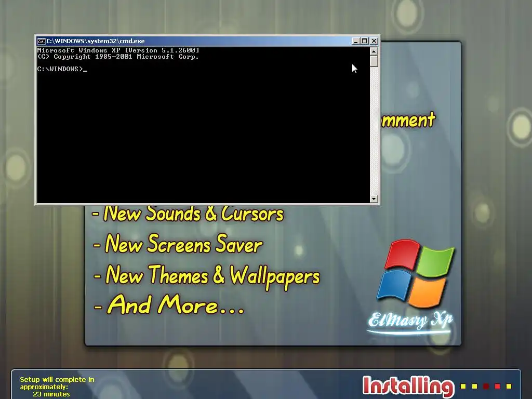Click the cmd scrollbar up arrow
This screenshot has width=532, height=399.
[x=374, y=51]
